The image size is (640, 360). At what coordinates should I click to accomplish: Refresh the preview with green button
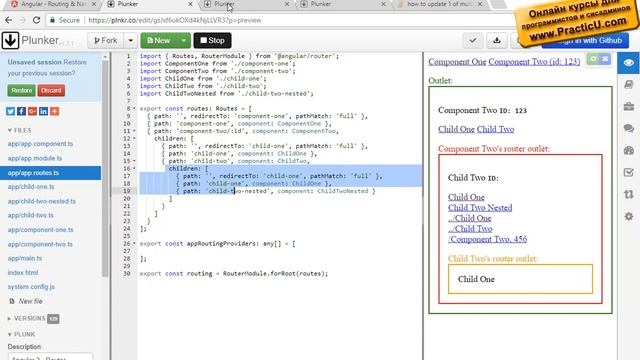tap(593, 59)
